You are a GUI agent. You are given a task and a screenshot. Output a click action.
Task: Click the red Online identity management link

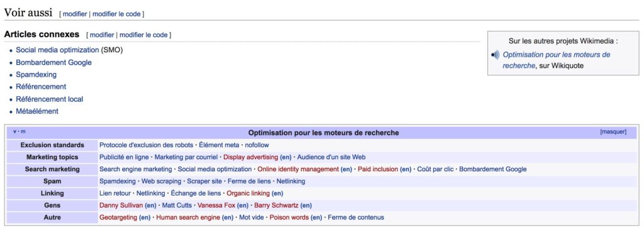pyautogui.click(x=298, y=169)
